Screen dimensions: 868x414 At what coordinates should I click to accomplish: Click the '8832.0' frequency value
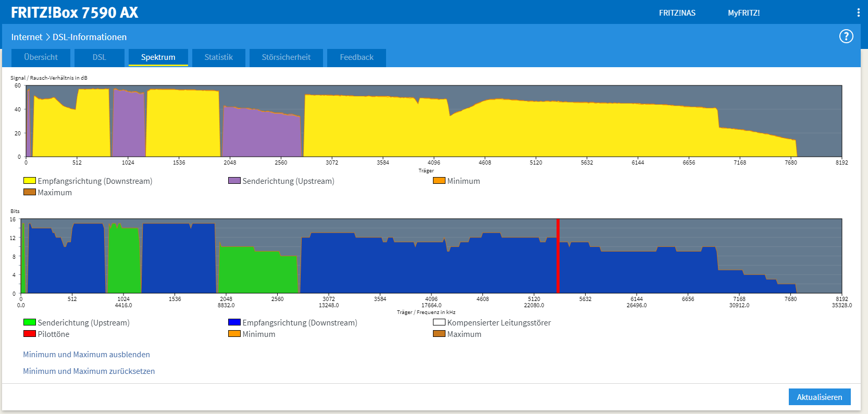point(226,306)
